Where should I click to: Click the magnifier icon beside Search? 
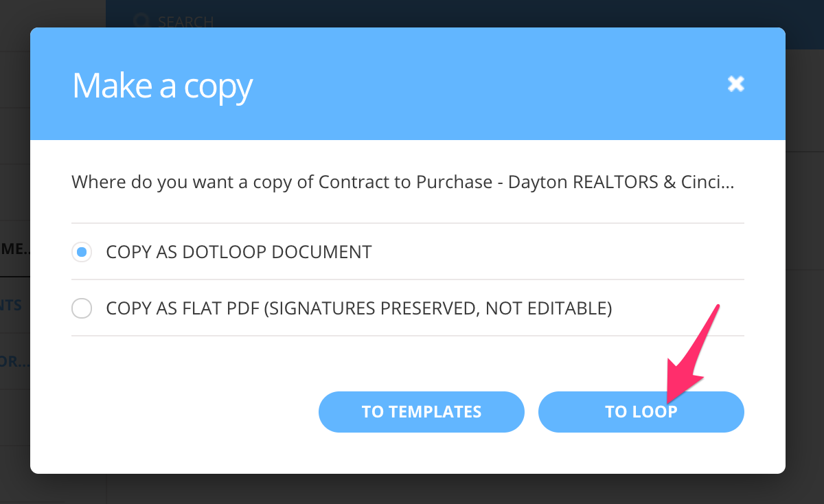[141, 21]
